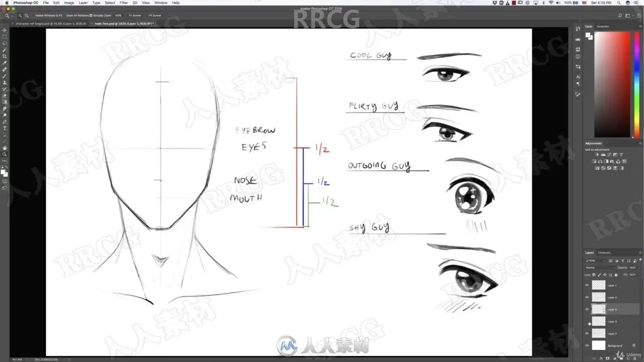Switch to the Swatches tab
Viewport: 644px width, 362px height.
603,26
